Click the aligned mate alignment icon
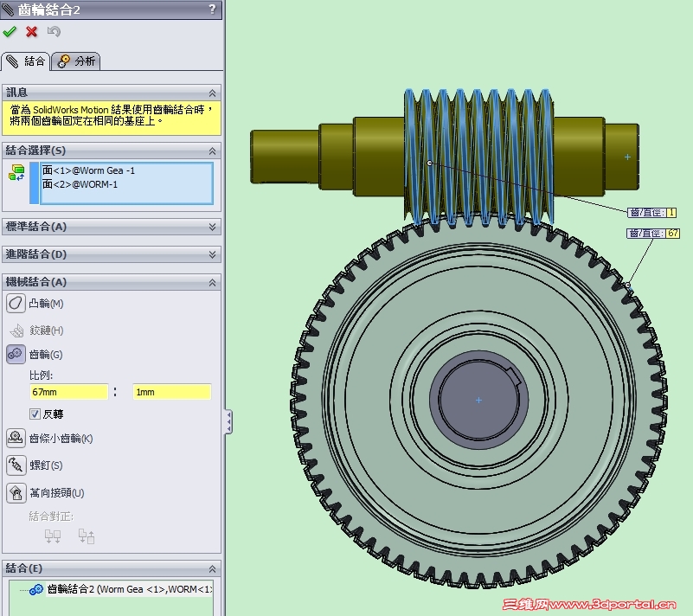Screen dimensions: 693x616 (x=53, y=536)
